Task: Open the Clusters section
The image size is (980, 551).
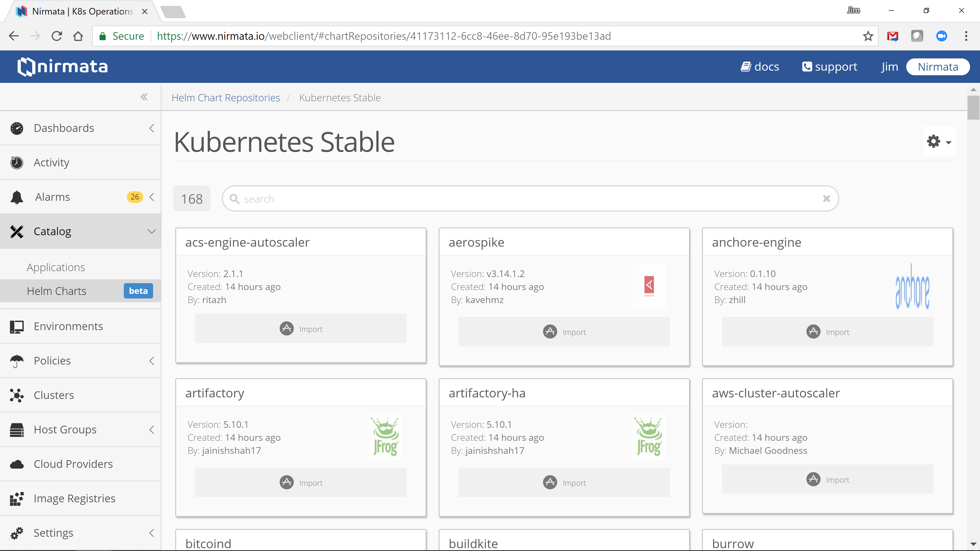Action: click(x=81, y=395)
